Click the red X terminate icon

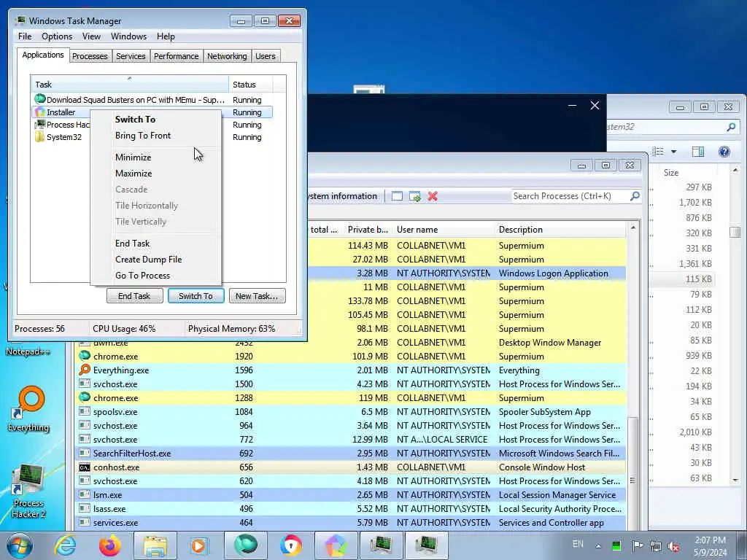[x=433, y=196]
